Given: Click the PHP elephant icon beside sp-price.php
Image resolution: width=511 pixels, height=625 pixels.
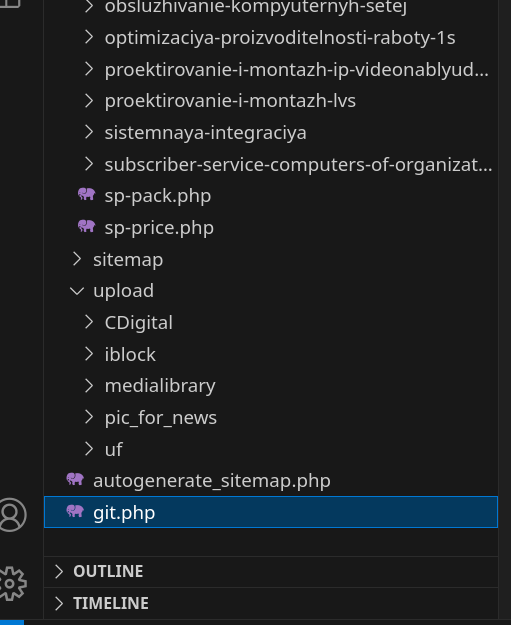Looking at the screenshot, I should [86, 226].
